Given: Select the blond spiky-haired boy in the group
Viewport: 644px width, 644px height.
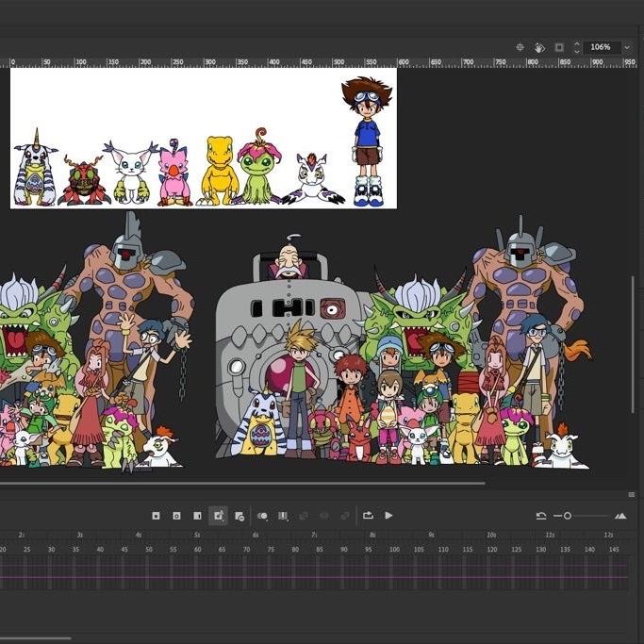Looking at the screenshot, I should (300, 389).
